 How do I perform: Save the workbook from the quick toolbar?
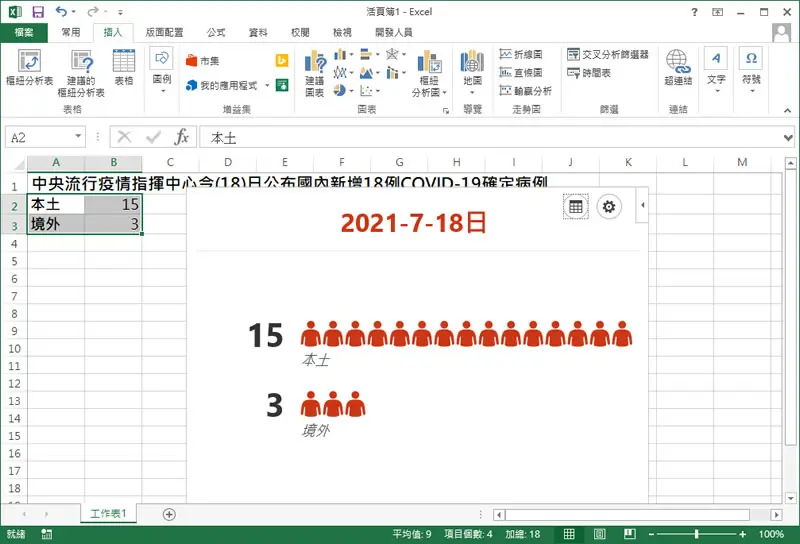pos(38,11)
